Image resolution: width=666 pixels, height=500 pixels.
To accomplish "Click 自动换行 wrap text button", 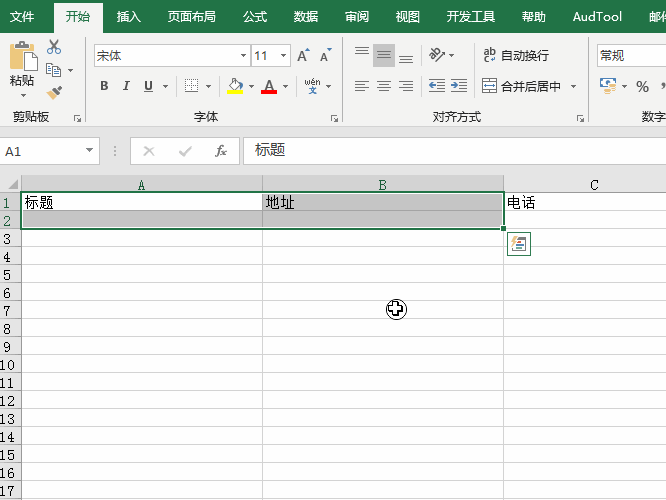I will (x=516, y=55).
